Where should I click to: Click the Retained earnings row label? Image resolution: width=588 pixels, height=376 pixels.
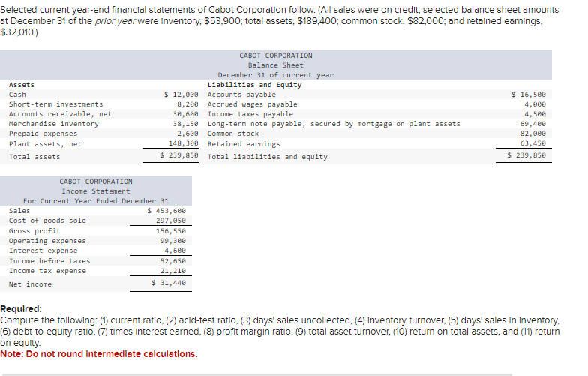point(244,144)
